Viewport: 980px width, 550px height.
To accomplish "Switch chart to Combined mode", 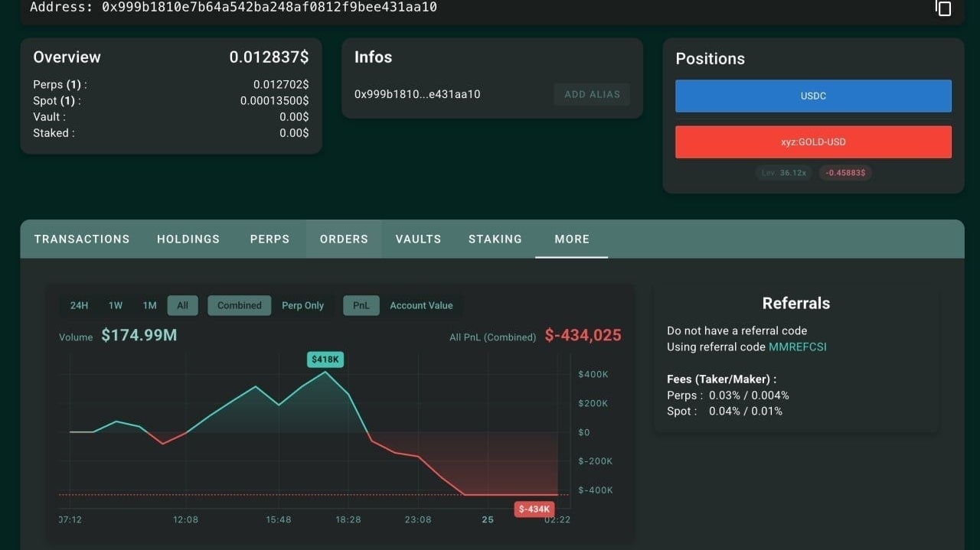I will pos(239,305).
